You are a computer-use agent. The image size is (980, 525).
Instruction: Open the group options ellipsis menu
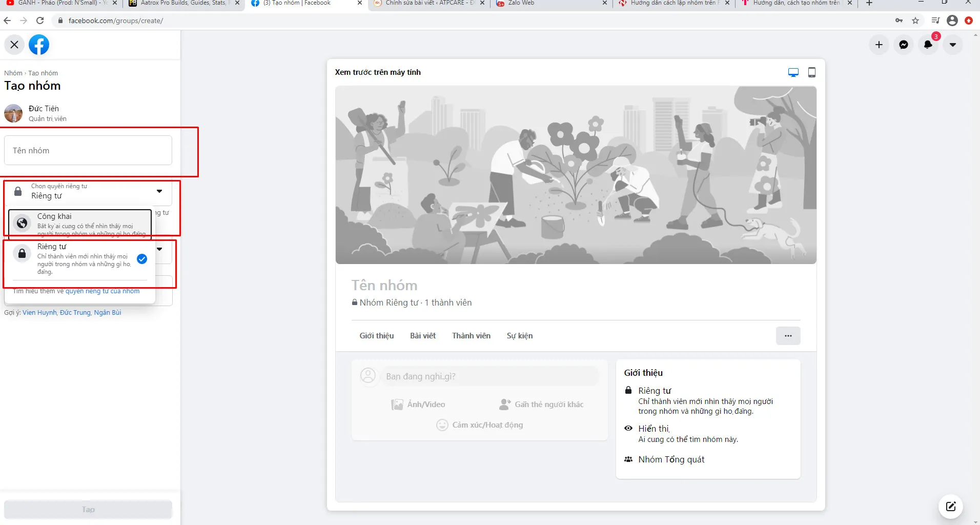point(788,336)
